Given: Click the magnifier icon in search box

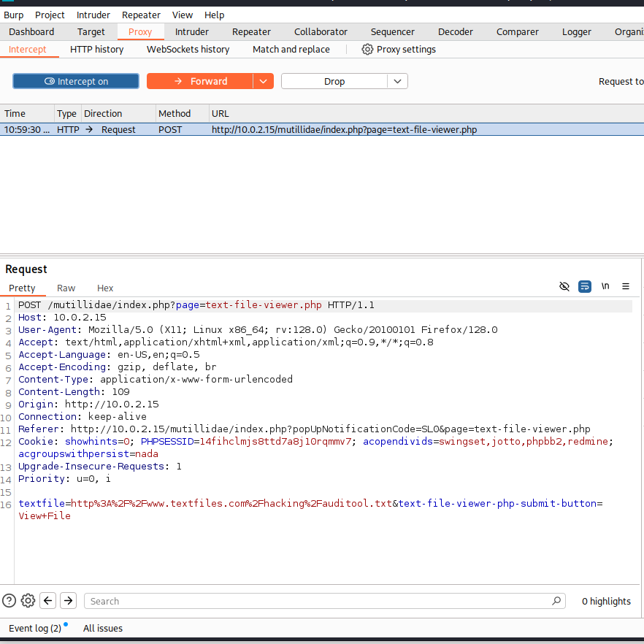Looking at the screenshot, I should pyautogui.click(x=556, y=601).
